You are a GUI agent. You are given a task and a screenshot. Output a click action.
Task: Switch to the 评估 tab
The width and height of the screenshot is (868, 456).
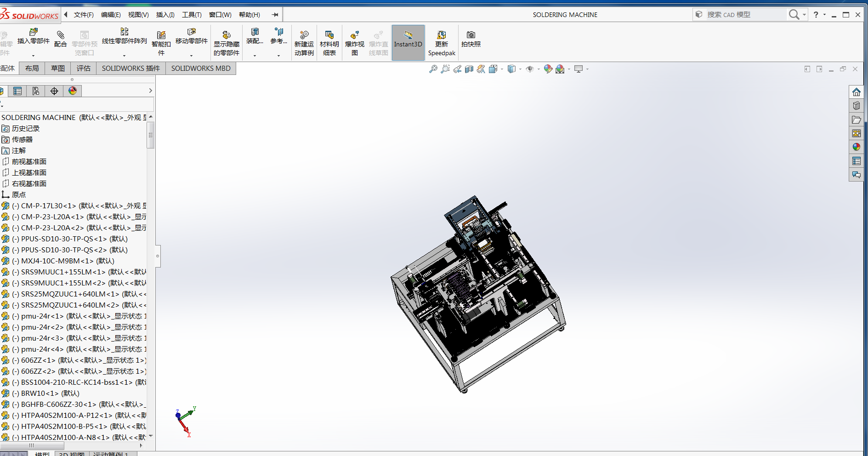[x=83, y=68]
